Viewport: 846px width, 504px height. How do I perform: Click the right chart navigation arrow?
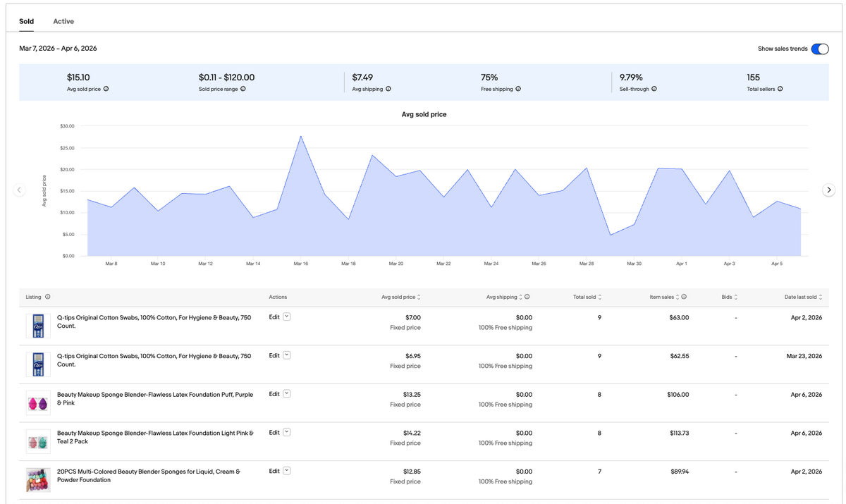tap(828, 190)
